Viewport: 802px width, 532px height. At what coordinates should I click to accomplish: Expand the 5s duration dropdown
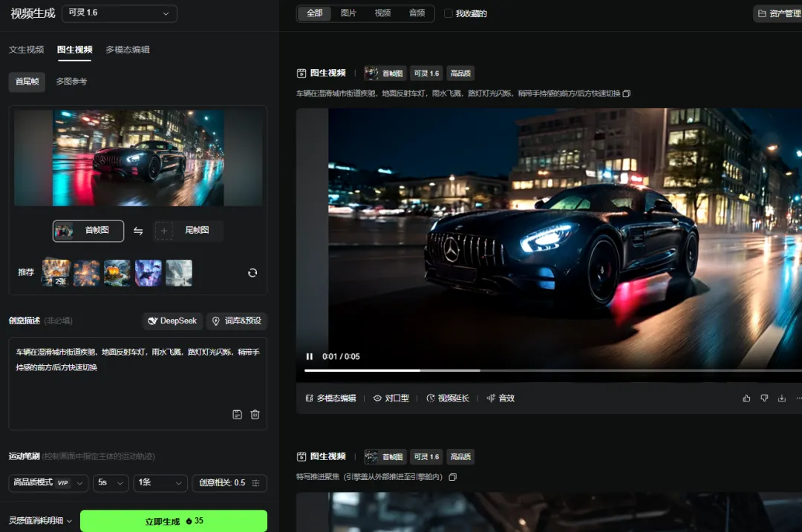pos(111,482)
